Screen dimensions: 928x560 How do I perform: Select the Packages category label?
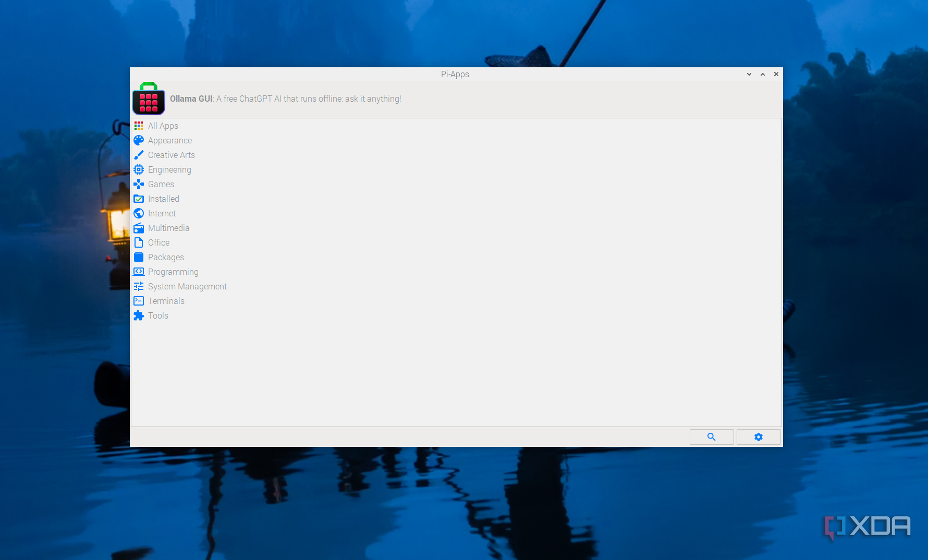(x=166, y=257)
